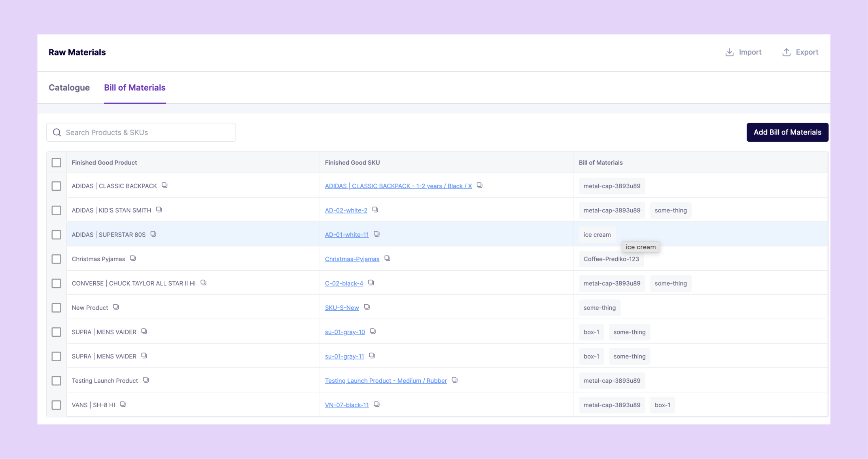Open the Christmas-Pyjamas SKU link
Screen dimensions: 868x459
(352, 259)
